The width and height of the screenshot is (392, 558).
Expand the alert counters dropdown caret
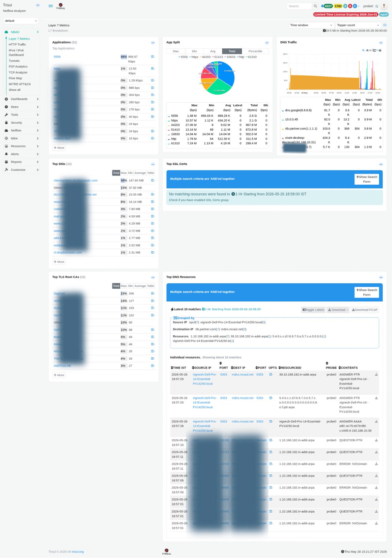coord(359,6)
